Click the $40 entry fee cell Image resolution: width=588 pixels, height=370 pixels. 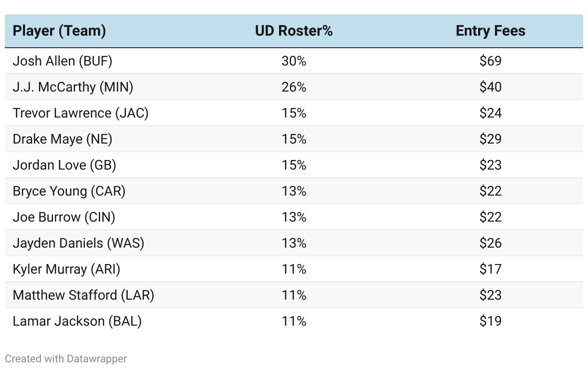coord(490,87)
